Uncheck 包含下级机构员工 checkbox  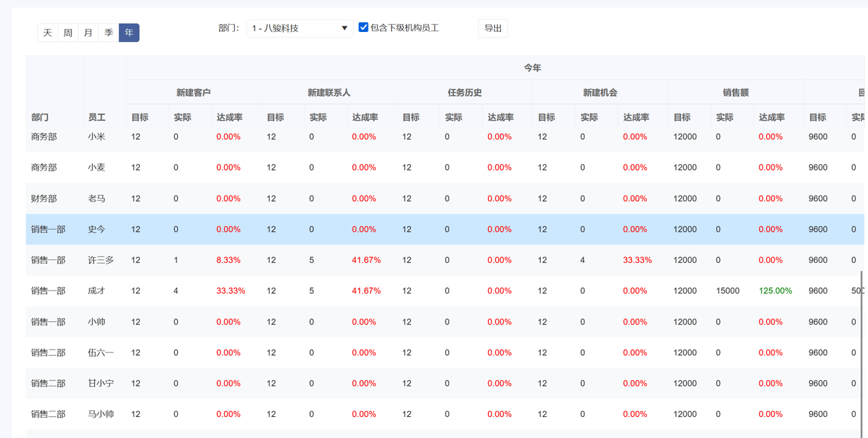pos(363,27)
